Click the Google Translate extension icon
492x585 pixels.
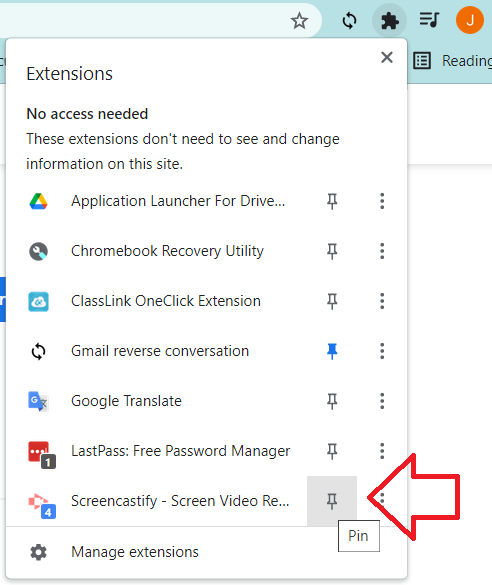(38, 401)
